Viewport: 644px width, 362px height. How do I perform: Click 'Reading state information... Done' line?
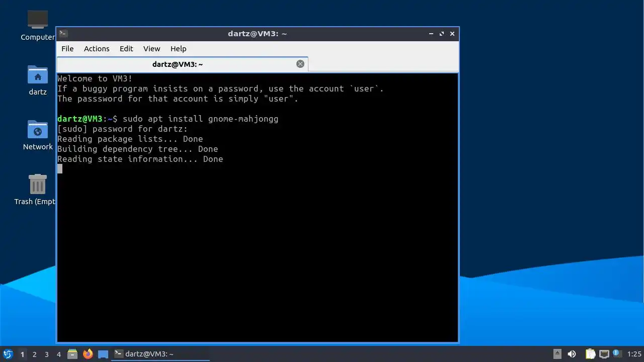(x=140, y=159)
